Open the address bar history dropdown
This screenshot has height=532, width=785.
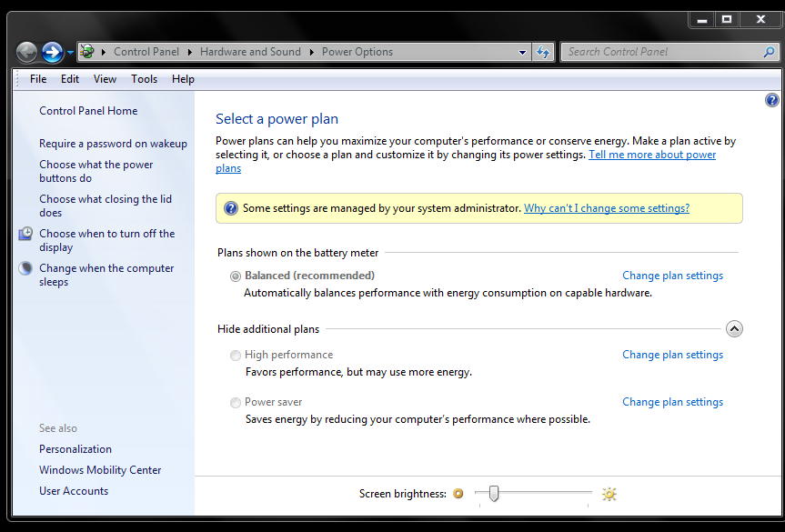tap(522, 52)
